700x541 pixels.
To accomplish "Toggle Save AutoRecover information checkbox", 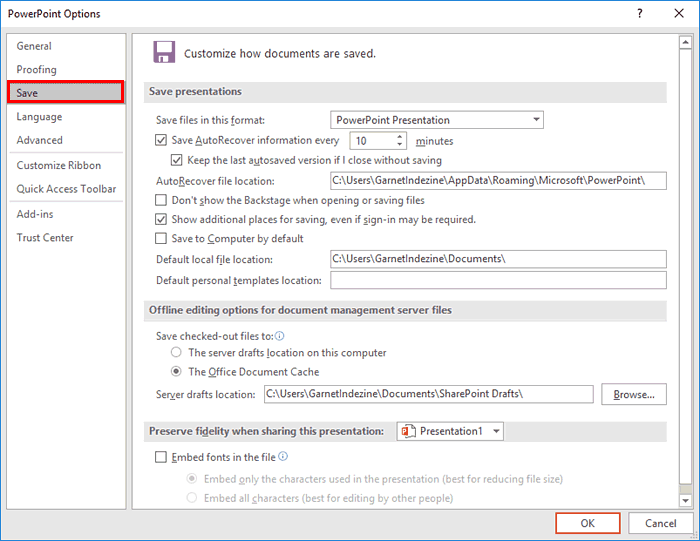I will coord(161,140).
